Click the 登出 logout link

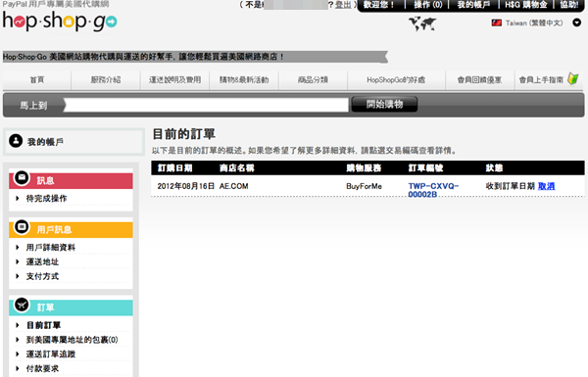[343, 5]
